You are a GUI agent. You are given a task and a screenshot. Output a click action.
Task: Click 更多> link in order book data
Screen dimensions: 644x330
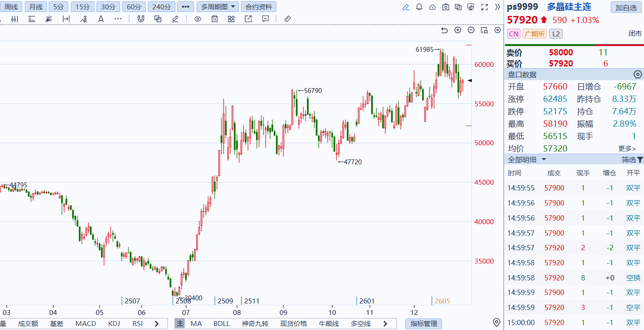pyautogui.click(x=627, y=149)
